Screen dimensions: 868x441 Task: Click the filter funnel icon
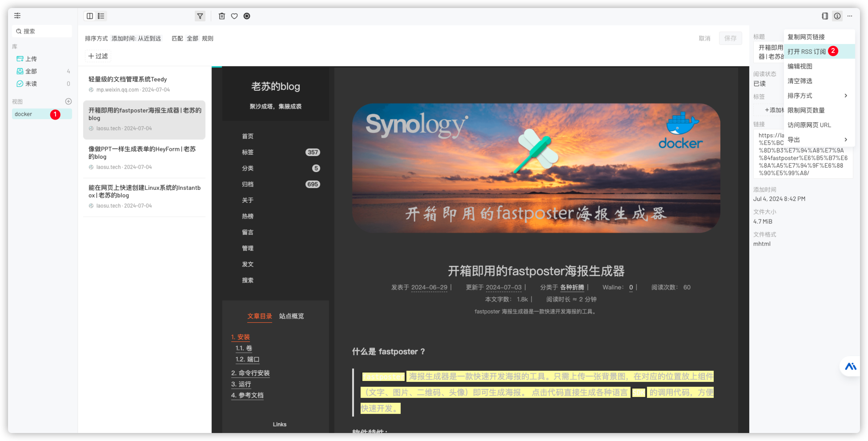[200, 16]
